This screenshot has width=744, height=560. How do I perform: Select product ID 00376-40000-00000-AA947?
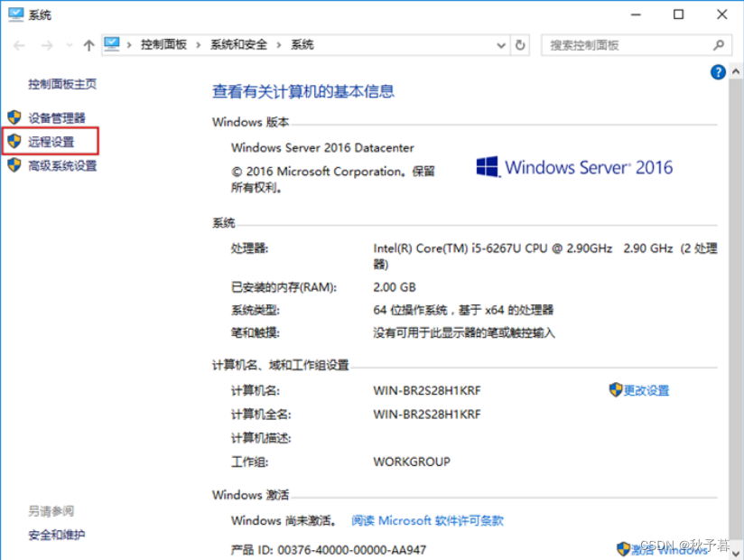click(351, 550)
